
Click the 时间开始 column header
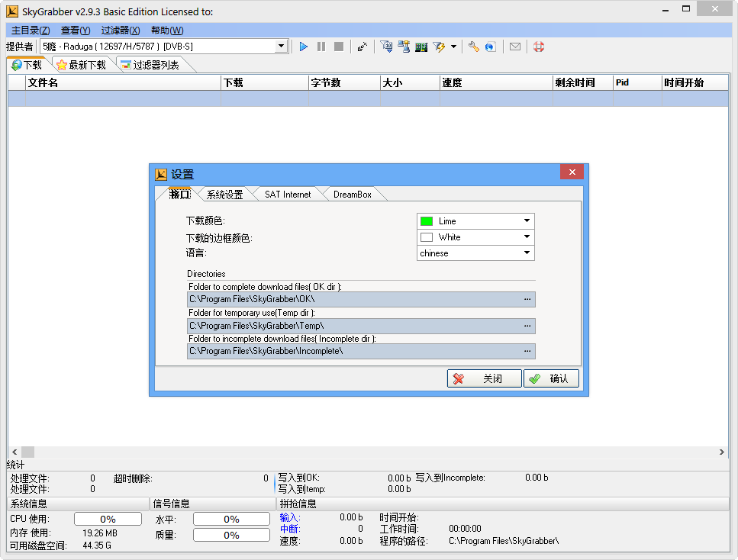[x=695, y=83]
